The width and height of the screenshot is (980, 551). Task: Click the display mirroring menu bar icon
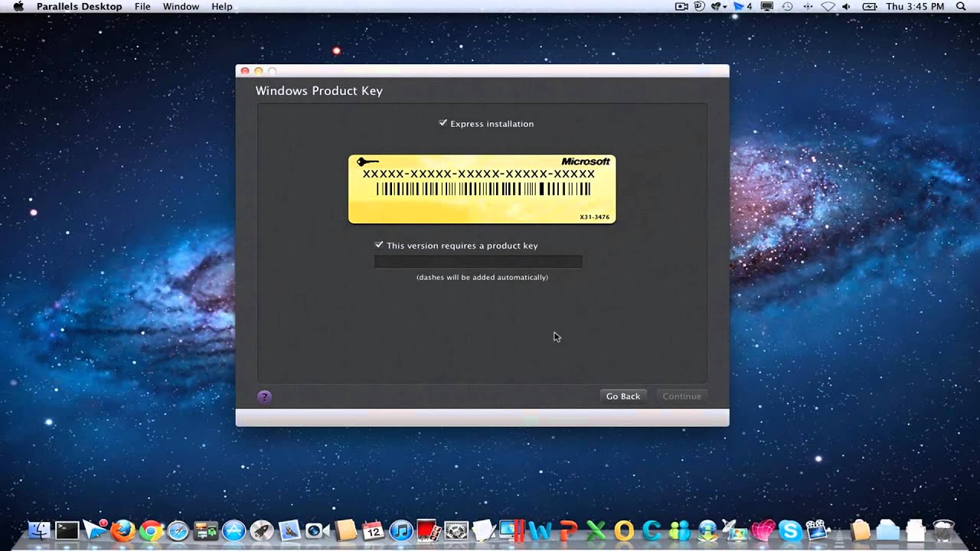pos(766,6)
